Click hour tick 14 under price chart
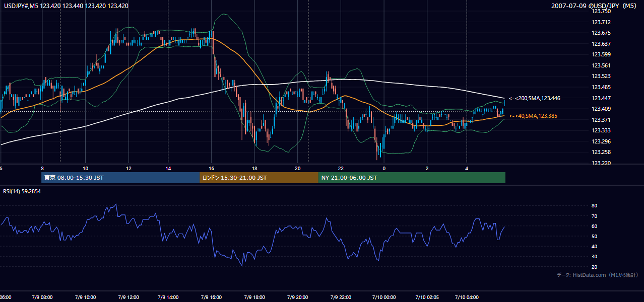Viewport: 644px width, 302px height. [x=168, y=169]
